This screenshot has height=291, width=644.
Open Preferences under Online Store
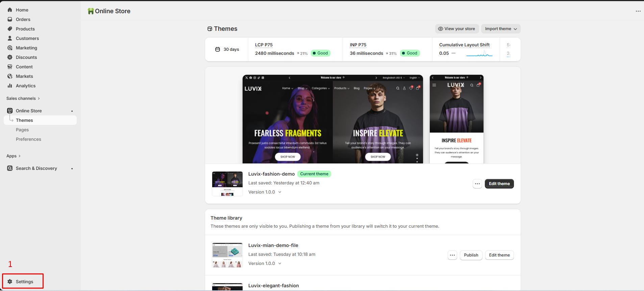[x=28, y=139]
